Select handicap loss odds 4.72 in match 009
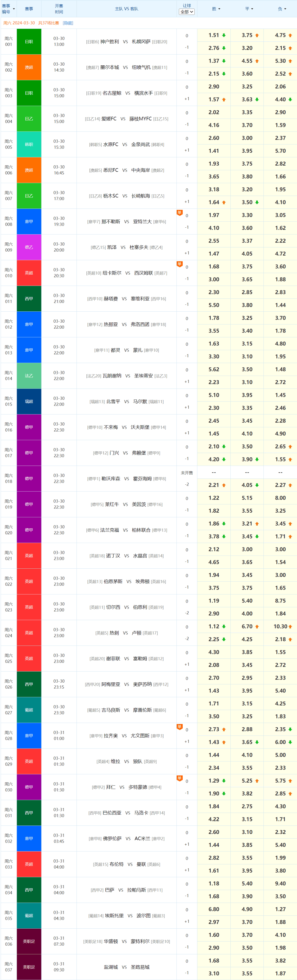The image size is (297, 980). click(280, 254)
